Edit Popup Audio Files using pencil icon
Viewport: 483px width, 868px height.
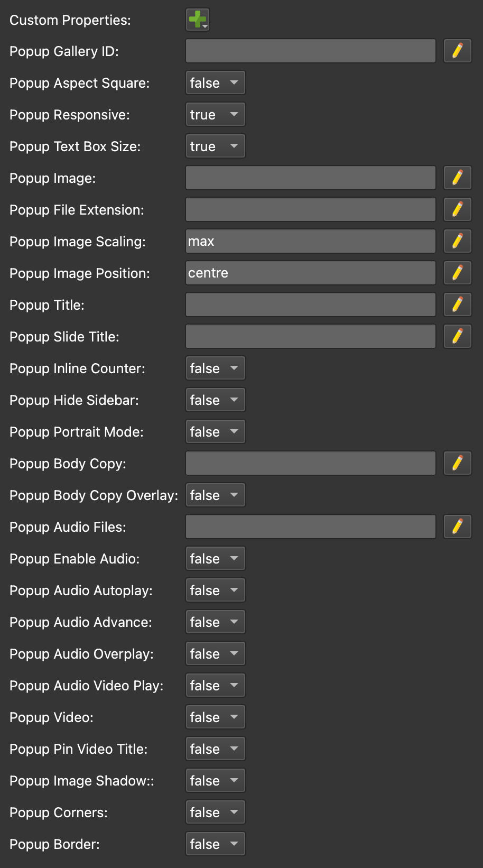pos(458,527)
